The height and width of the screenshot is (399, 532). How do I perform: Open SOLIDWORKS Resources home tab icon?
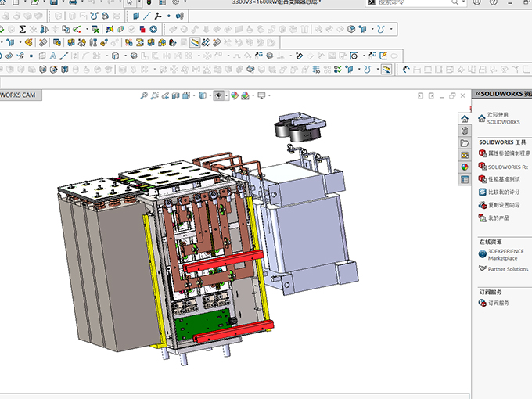click(x=465, y=118)
